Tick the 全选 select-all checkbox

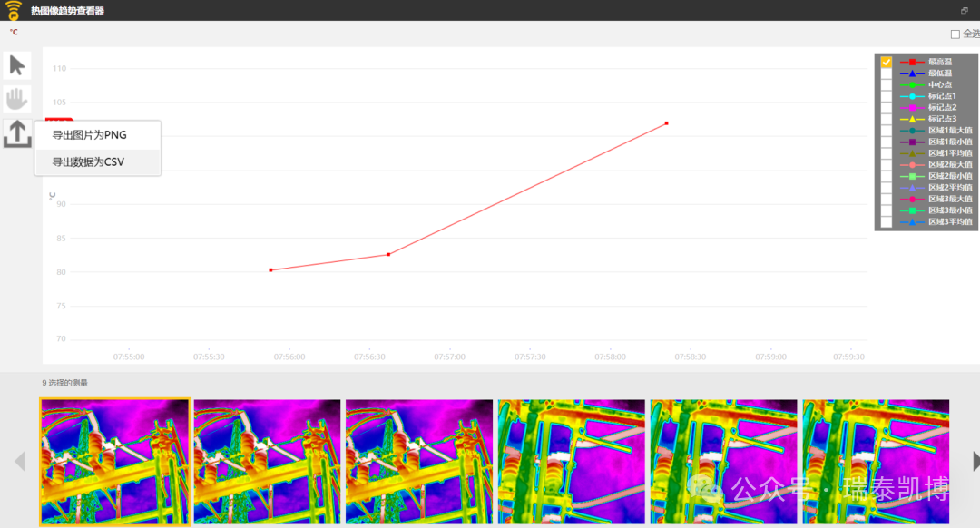pyautogui.click(x=955, y=34)
